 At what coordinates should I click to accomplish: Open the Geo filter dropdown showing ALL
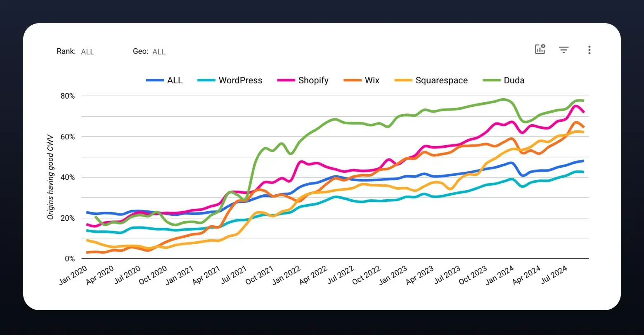click(159, 52)
